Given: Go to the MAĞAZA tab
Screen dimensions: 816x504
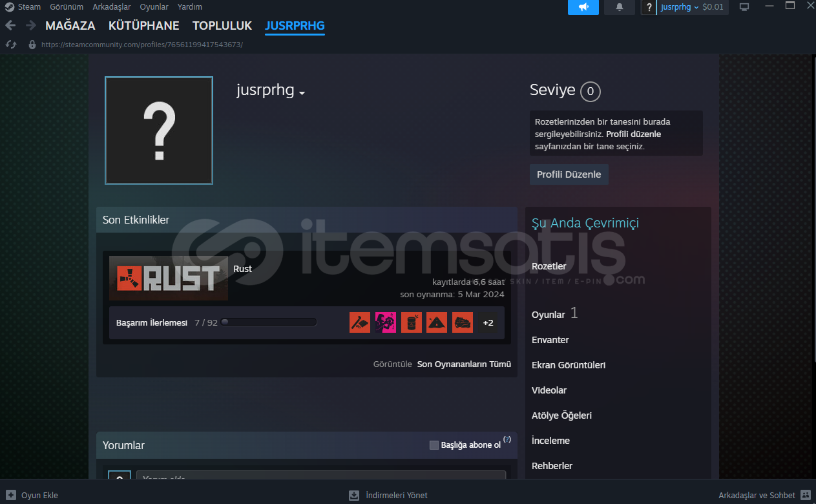Looking at the screenshot, I should (70, 26).
